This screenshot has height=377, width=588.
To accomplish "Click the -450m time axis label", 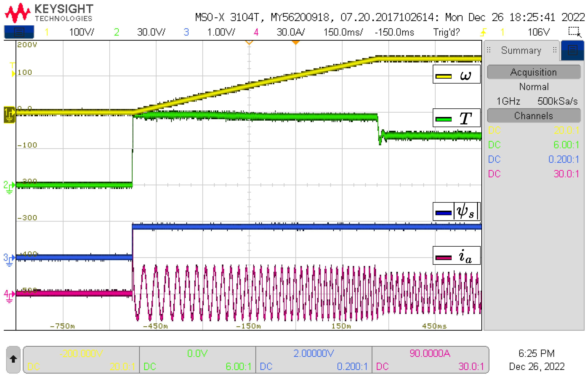I will (155, 326).
